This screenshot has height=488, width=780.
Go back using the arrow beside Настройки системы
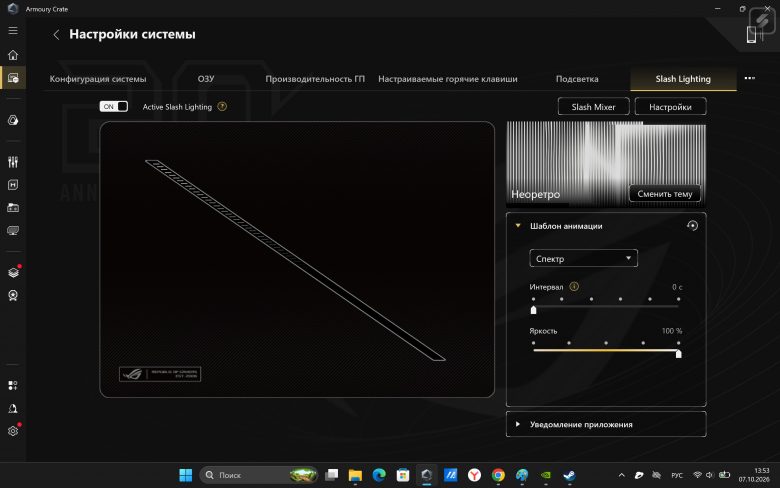56,34
